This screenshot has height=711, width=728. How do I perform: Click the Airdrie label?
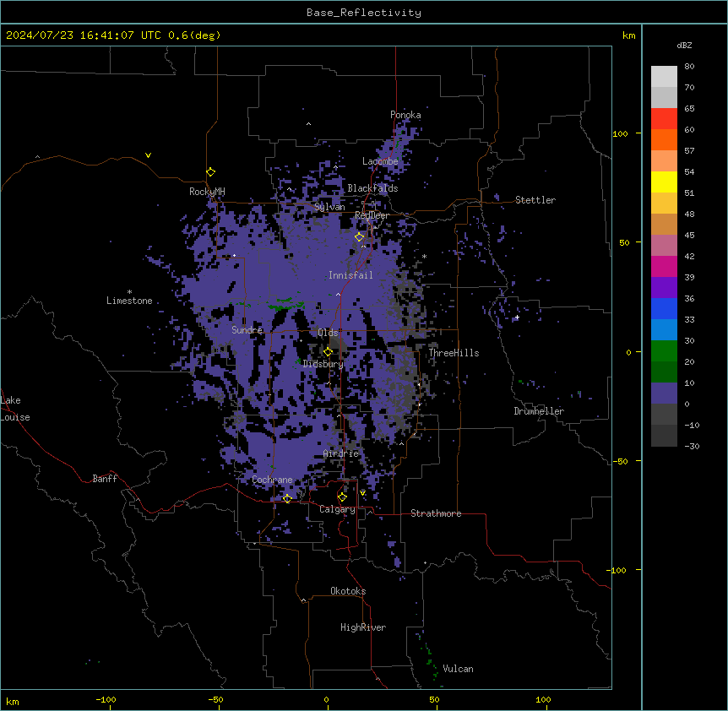click(x=341, y=453)
